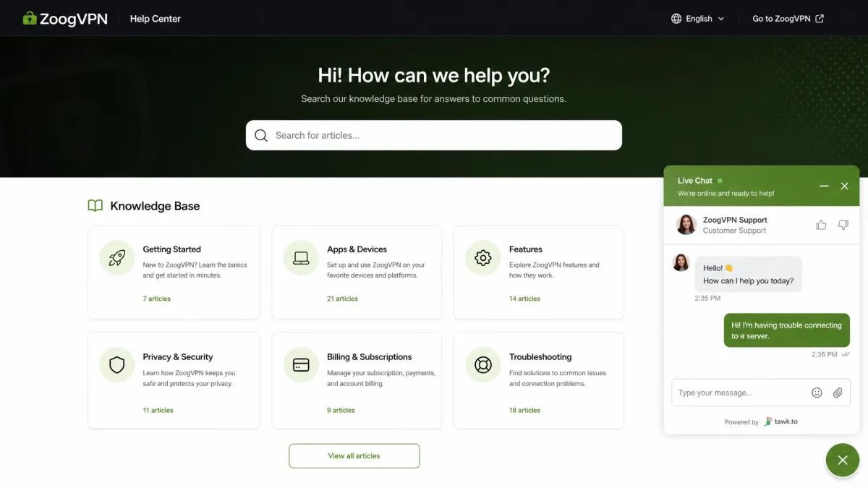The width and height of the screenshot is (868, 488).
Task: Click the attachment paperclip icon
Action: pyautogui.click(x=838, y=393)
